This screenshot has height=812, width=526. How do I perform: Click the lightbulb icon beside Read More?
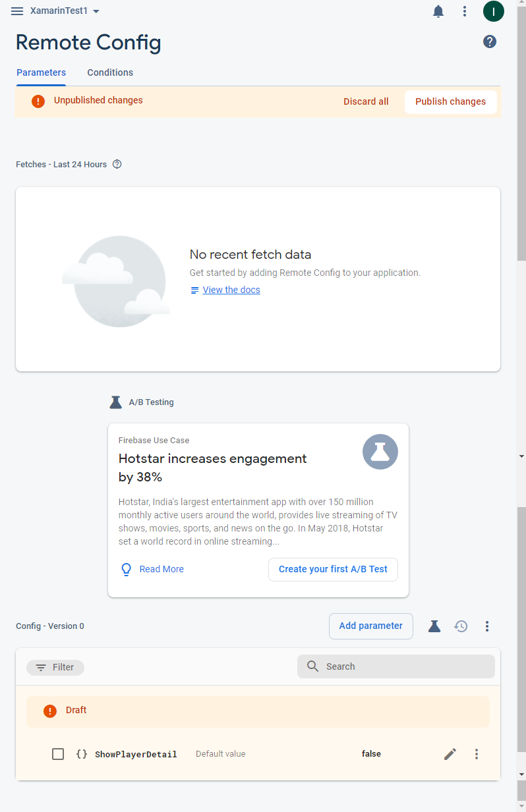tap(127, 569)
